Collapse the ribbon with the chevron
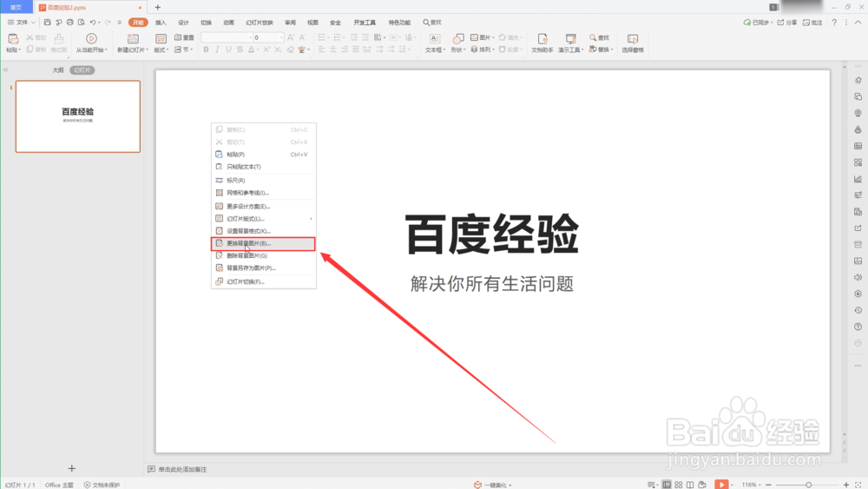The width and height of the screenshot is (868, 489). (x=858, y=23)
